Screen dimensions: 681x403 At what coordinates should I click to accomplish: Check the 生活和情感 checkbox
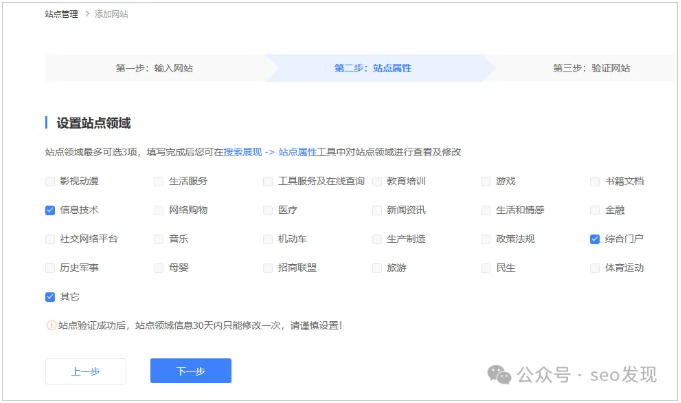click(486, 211)
